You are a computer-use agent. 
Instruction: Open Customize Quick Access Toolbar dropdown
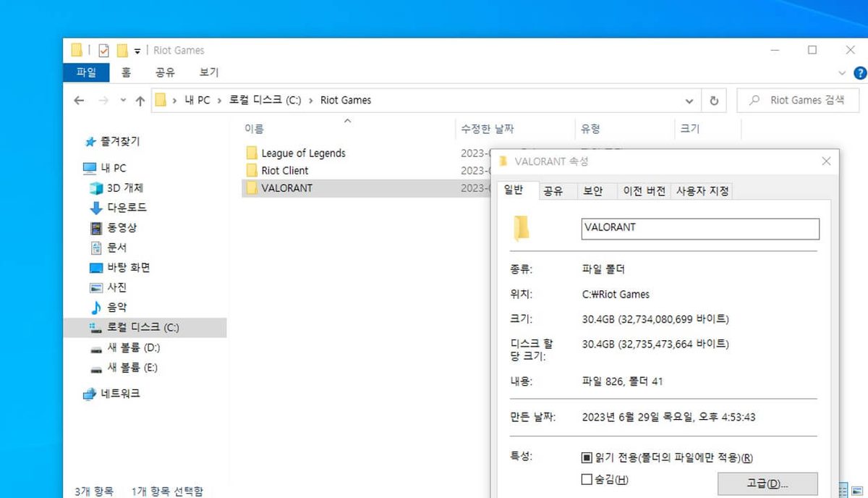(137, 51)
